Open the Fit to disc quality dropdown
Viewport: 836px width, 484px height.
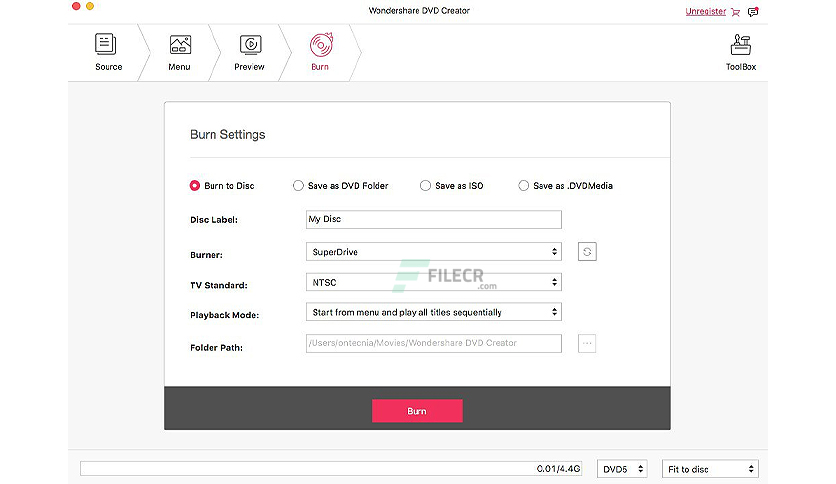(710, 469)
